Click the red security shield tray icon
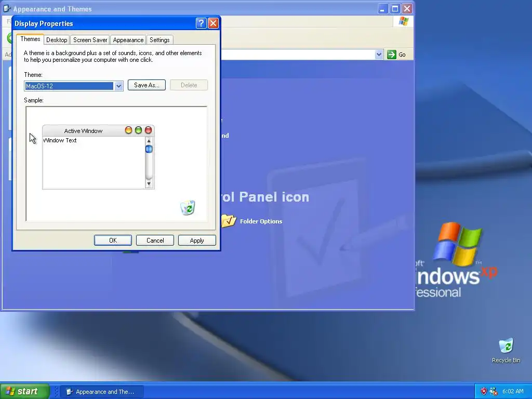This screenshot has height=399, width=532. (484, 391)
